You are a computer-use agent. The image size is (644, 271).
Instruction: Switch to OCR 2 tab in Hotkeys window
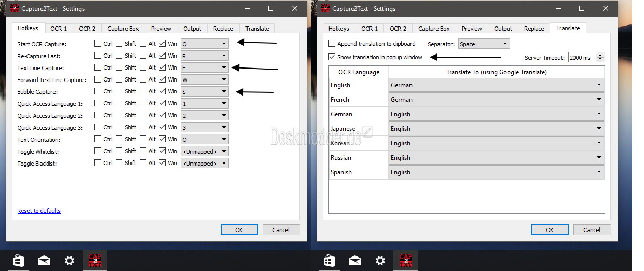pyautogui.click(x=87, y=29)
